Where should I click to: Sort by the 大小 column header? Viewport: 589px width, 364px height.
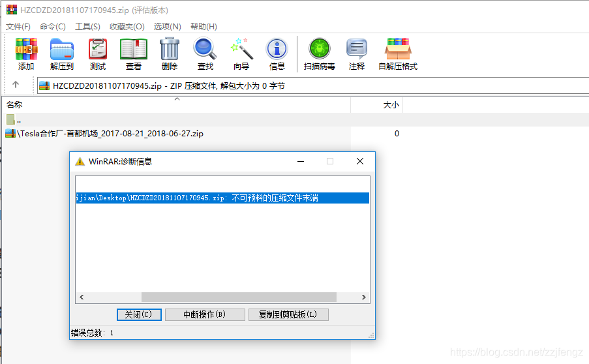point(377,105)
